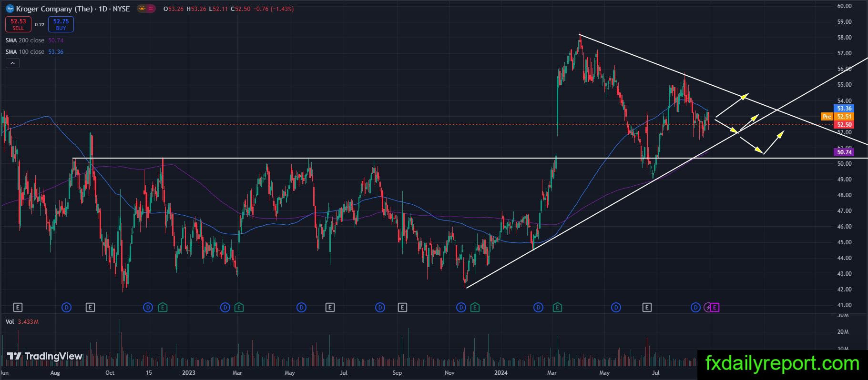868x380 pixels.
Task: Click the 60.00 price axis label
Action: (844, 6)
